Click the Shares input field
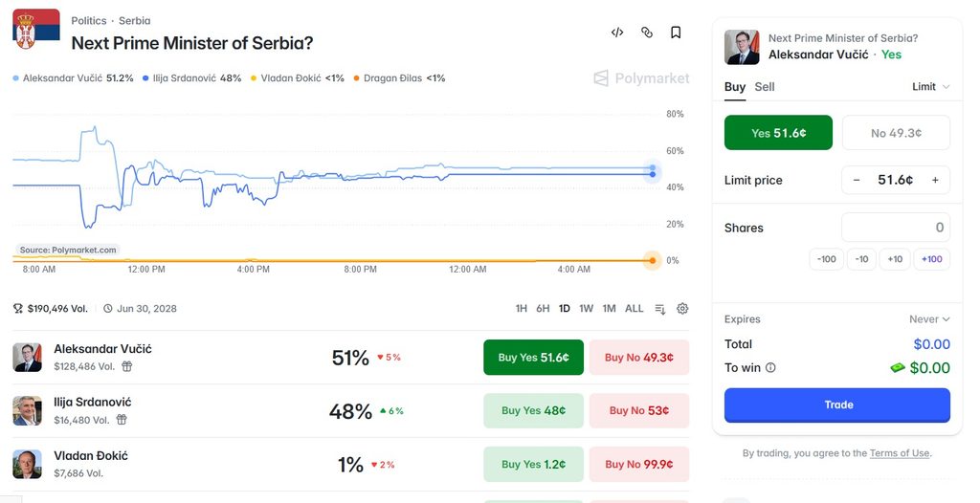This screenshot has width=980, height=503. click(x=896, y=228)
